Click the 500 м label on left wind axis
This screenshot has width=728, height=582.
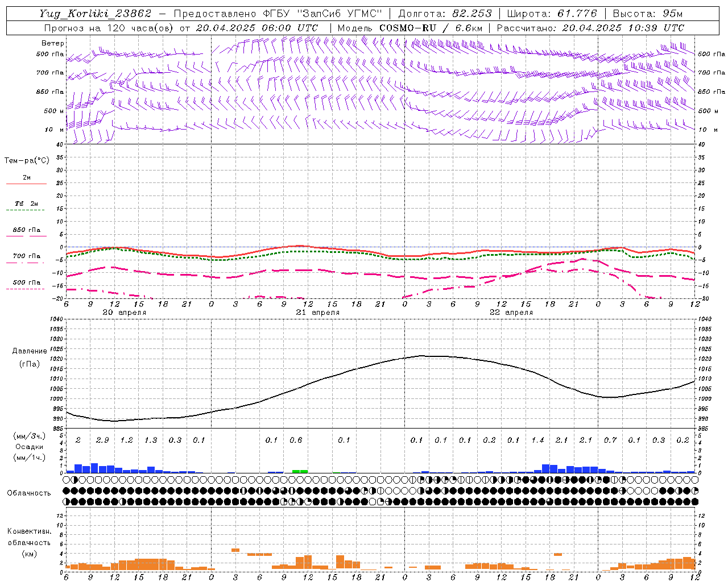point(54,111)
